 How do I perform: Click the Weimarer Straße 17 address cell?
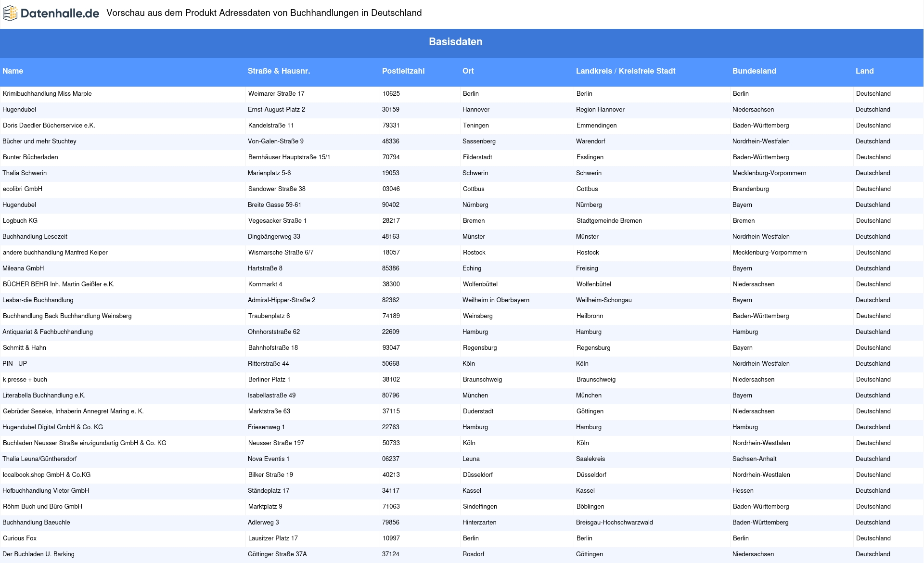pyautogui.click(x=276, y=94)
